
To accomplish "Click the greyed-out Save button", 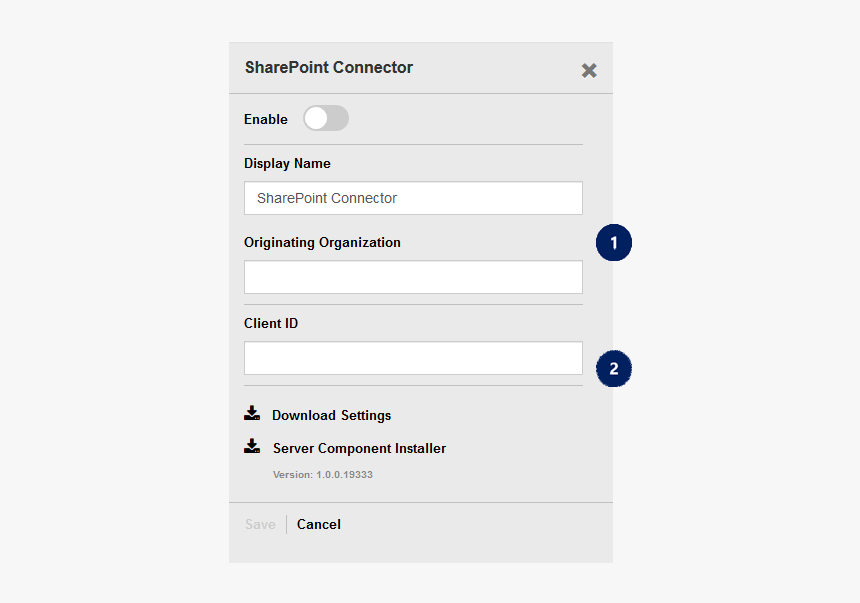I will pyautogui.click(x=260, y=525).
